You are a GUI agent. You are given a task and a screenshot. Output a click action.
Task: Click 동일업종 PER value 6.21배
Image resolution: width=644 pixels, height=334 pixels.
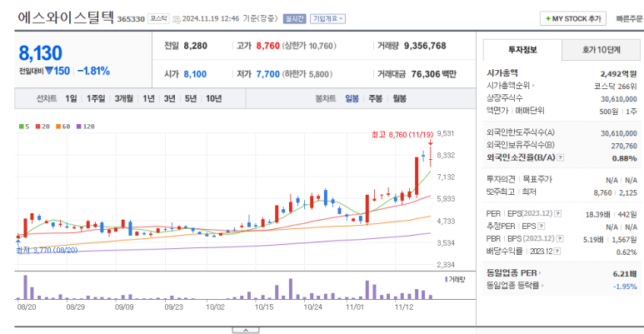click(625, 273)
